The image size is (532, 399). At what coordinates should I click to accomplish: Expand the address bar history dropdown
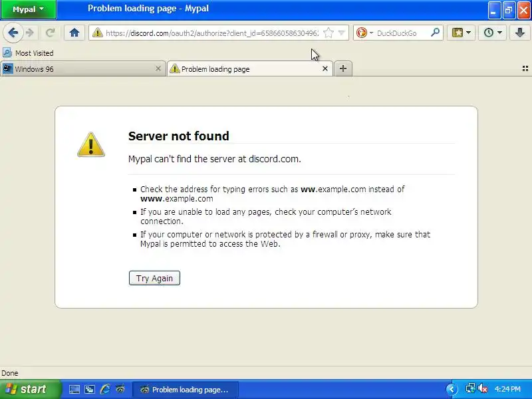[x=342, y=33]
